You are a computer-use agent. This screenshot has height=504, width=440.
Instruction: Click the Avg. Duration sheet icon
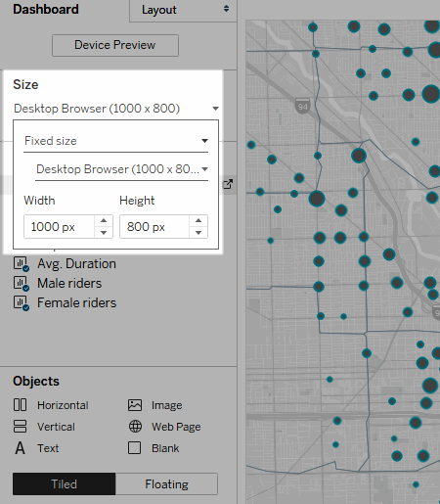point(22,264)
